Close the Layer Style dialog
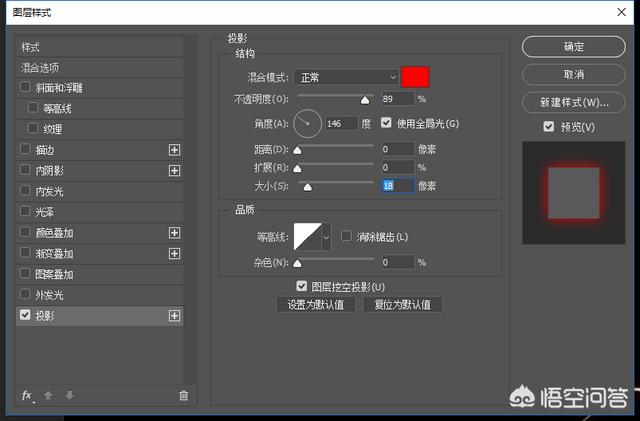The width and height of the screenshot is (640, 421). pyautogui.click(x=621, y=12)
